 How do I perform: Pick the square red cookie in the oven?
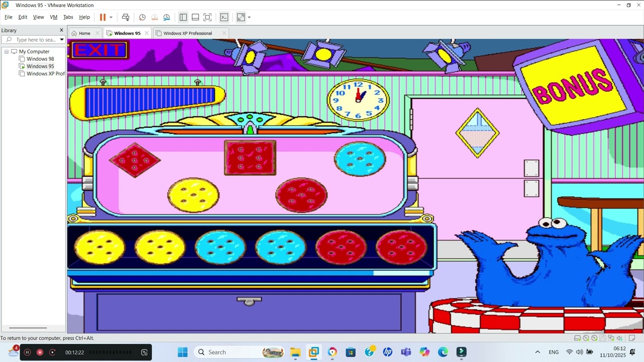coord(250,157)
